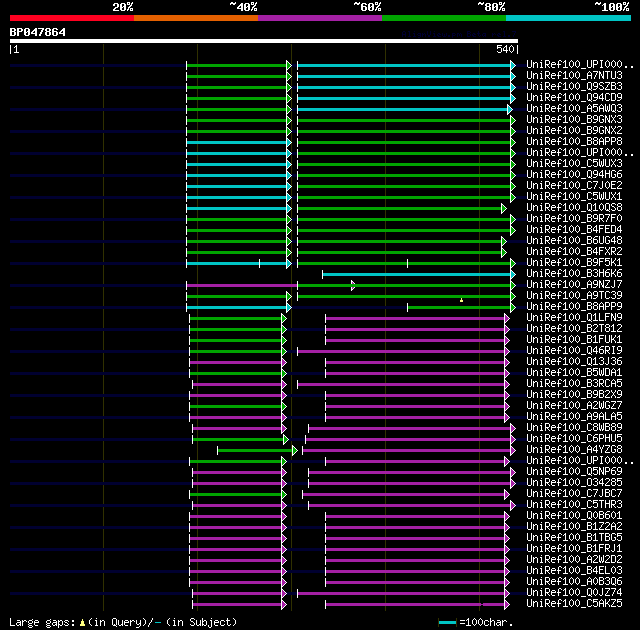Screen dimensions: 640x630
Task: Open the UniRef100_Q94CD9 hit label
Action: pyautogui.click(x=574, y=98)
